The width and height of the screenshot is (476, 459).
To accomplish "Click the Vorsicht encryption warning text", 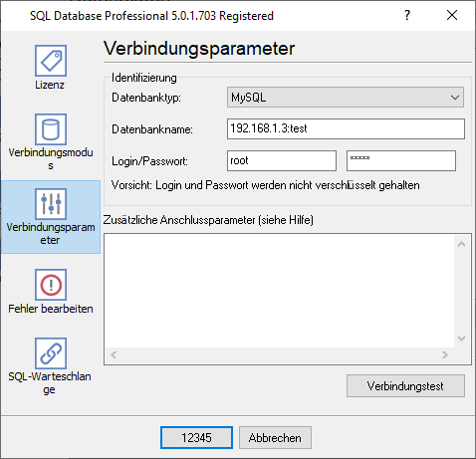I will (265, 185).
